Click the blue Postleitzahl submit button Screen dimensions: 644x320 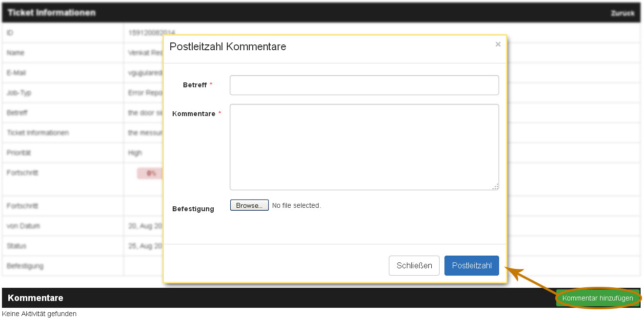pyautogui.click(x=471, y=265)
